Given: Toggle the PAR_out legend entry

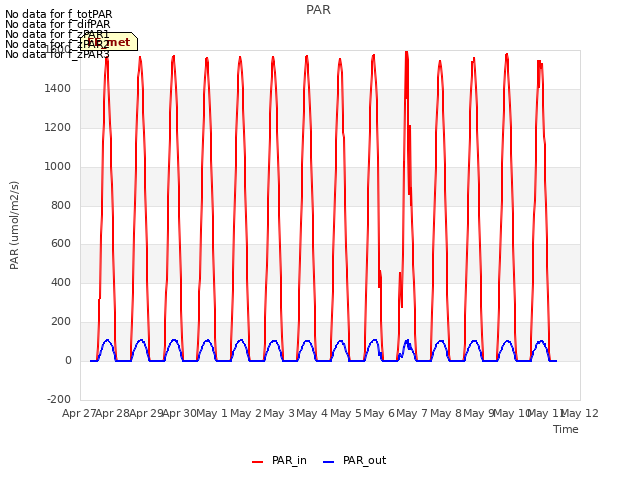Looking at the screenshot, I should (x=355, y=460).
